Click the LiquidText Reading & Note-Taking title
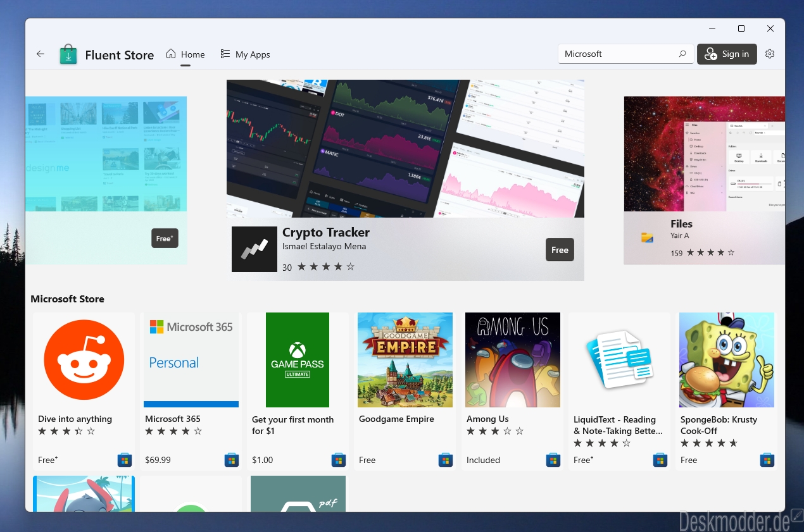 618,425
